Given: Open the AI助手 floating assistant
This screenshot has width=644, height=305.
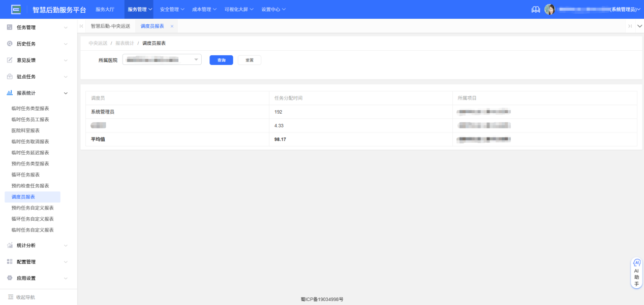Looking at the screenshot, I should (x=636, y=273).
